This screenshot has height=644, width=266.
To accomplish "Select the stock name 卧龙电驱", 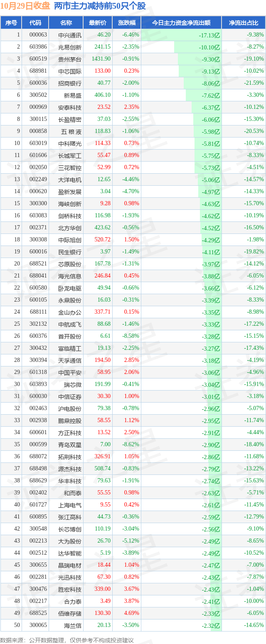I will [x=70, y=288].
